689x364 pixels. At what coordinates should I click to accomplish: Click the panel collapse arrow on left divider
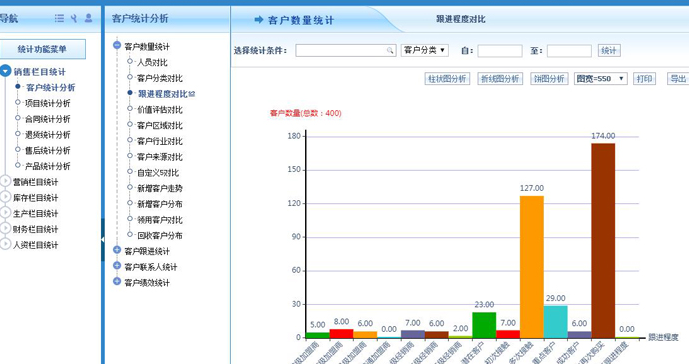point(102,240)
